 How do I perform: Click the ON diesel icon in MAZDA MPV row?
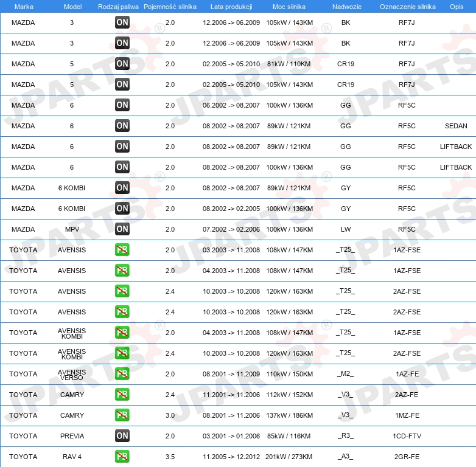coord(122,229)
